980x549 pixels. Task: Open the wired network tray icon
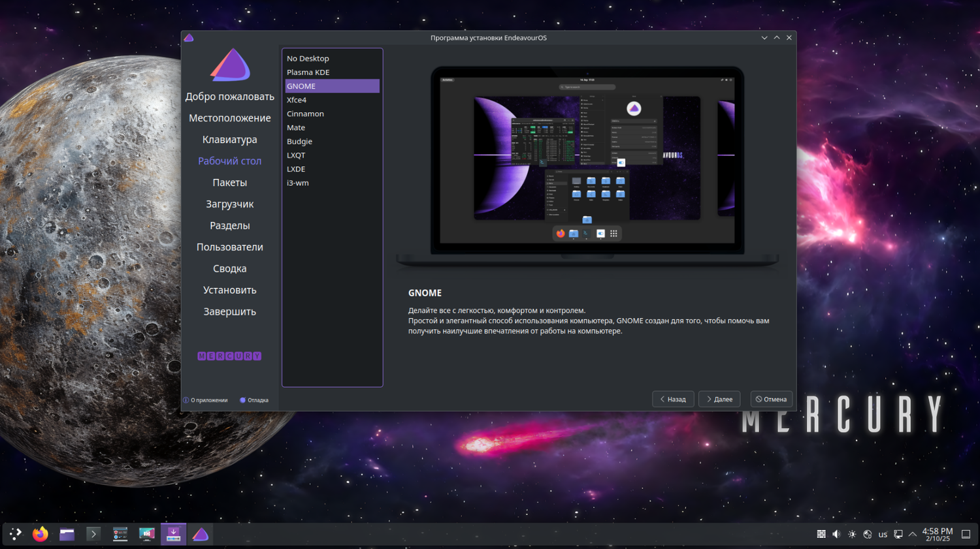click(898, 534)
